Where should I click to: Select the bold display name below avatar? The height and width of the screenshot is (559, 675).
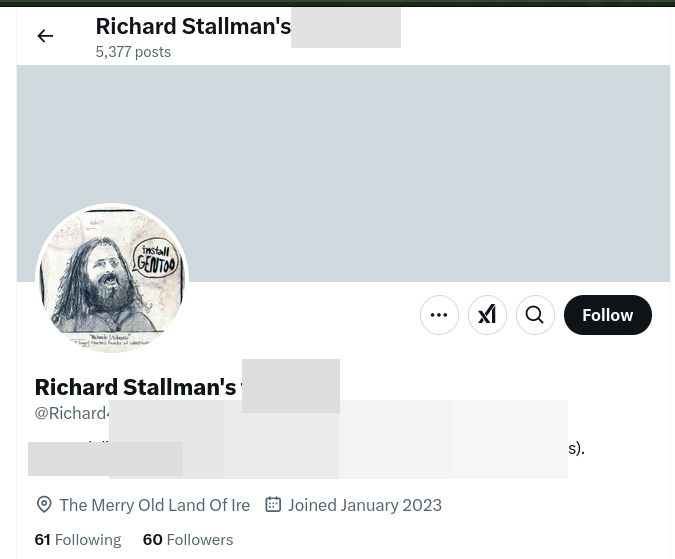(136, 387)
